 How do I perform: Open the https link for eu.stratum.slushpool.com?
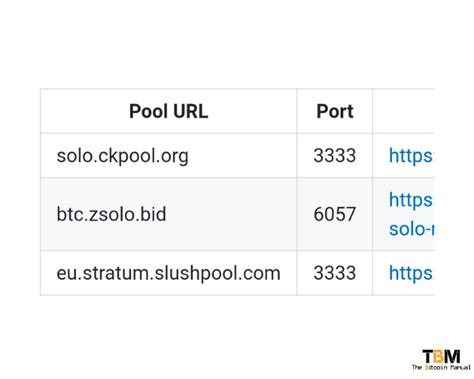click(x=411, y=273)
